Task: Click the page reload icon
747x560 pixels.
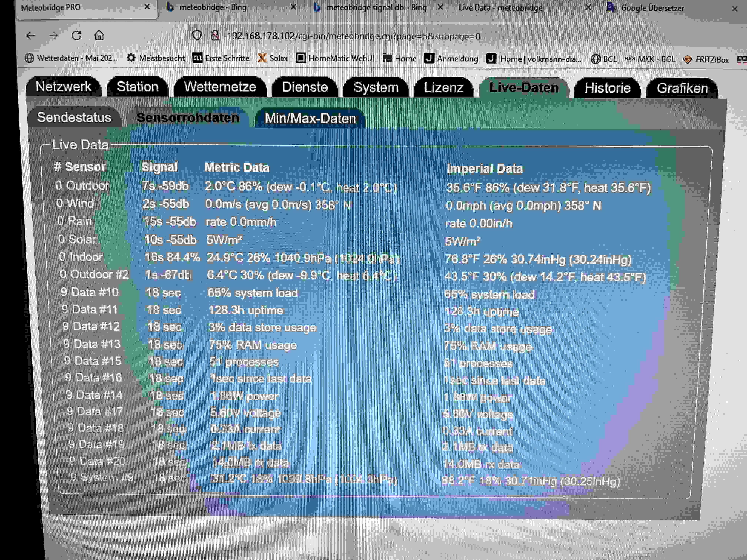Action: (x=77, y=35)
